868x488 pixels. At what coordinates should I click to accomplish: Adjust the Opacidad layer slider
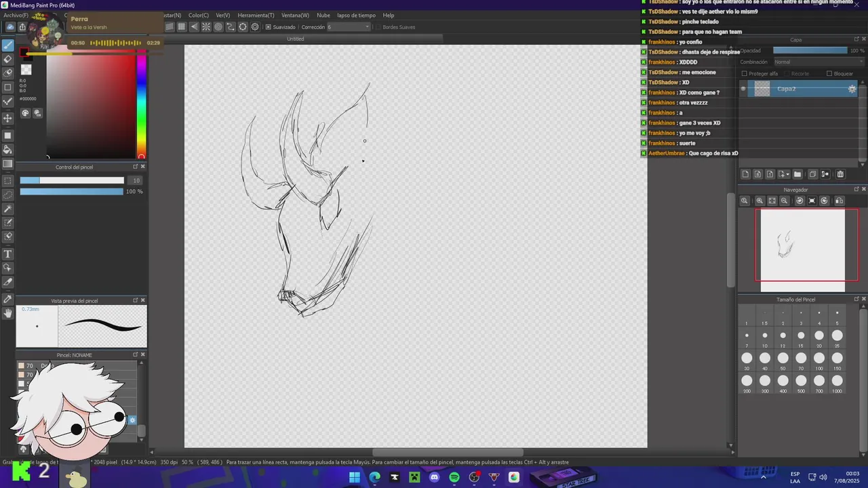coord(810,50)
